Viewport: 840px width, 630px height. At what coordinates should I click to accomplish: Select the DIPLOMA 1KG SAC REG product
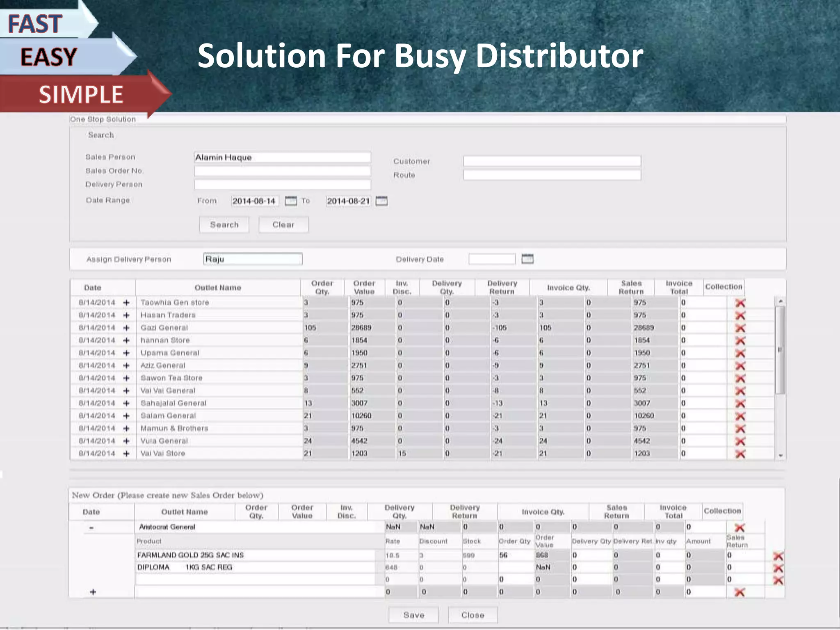point(185,567)
